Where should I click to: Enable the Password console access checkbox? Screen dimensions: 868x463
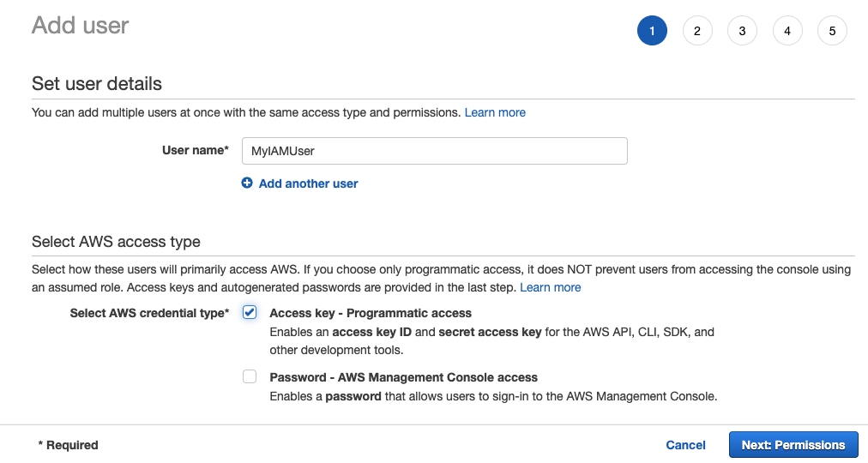tap(250, 376)
